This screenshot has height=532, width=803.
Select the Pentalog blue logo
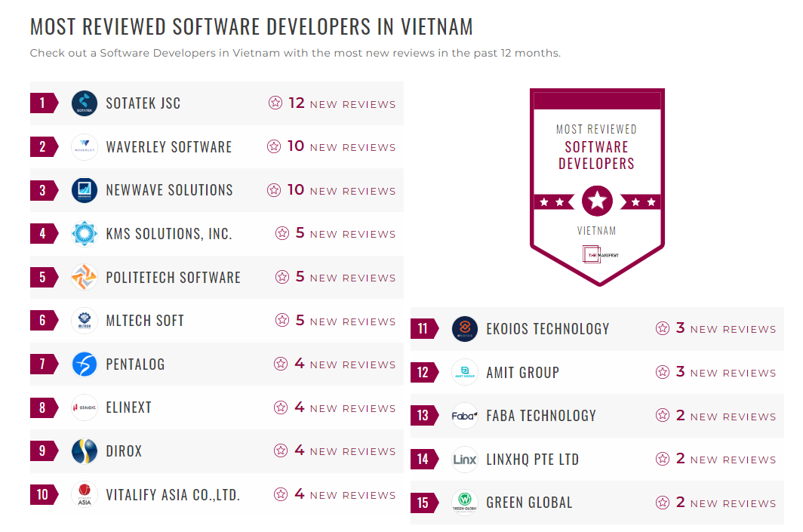[84, 364]
